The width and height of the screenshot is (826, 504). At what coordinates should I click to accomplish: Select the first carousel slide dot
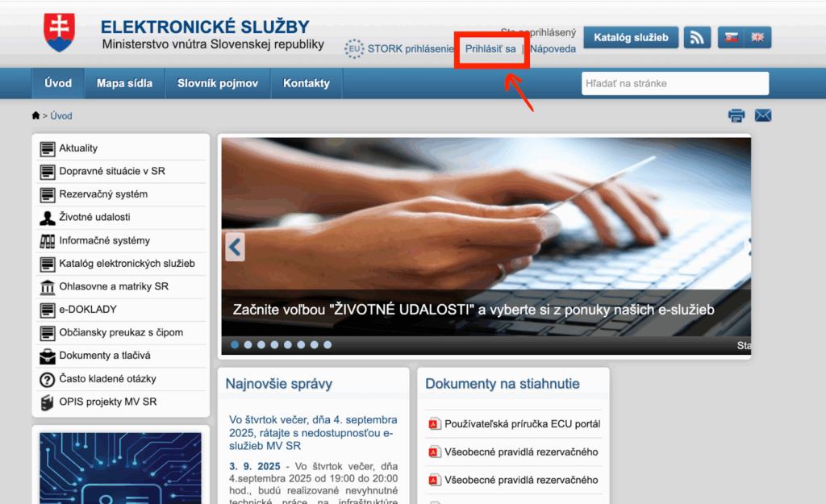[235, 344]
